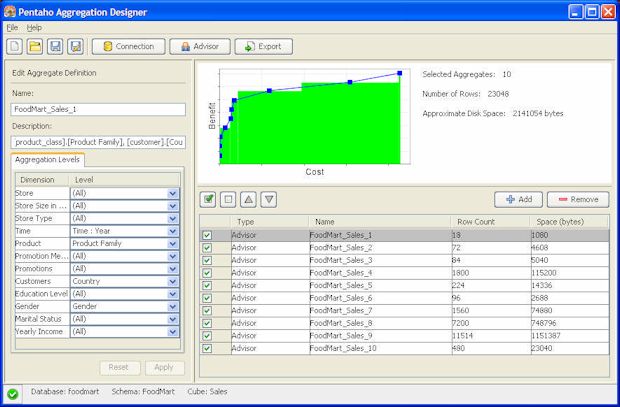
Task: Click the 'Schema: FoodMart' status text
Action: click(143, 392)
